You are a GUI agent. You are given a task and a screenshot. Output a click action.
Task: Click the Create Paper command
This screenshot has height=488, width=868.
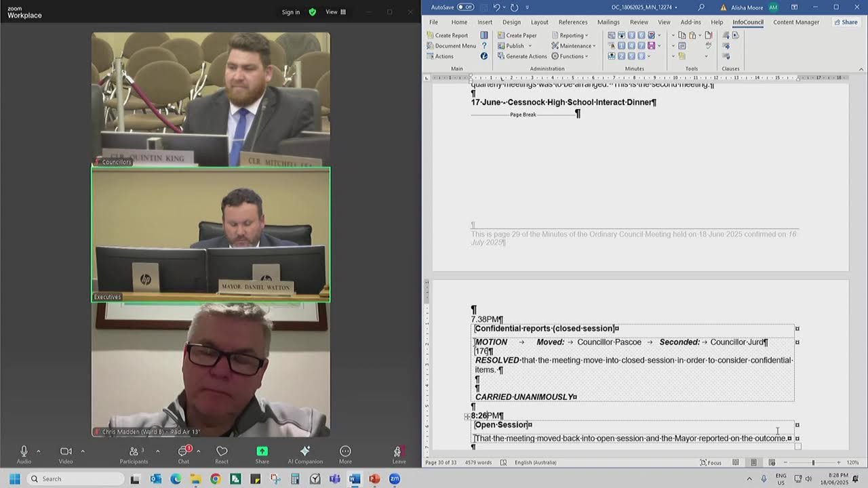tap(517, 35)
